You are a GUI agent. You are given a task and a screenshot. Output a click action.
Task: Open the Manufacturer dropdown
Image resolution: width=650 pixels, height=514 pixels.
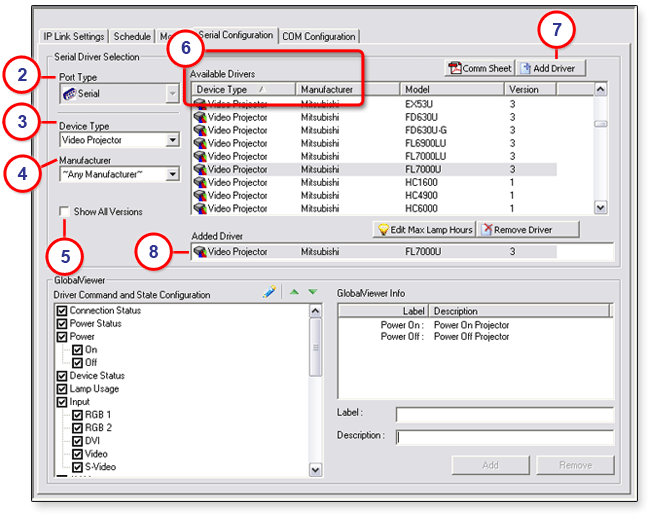pyautogui.click(x=173, y=174)
